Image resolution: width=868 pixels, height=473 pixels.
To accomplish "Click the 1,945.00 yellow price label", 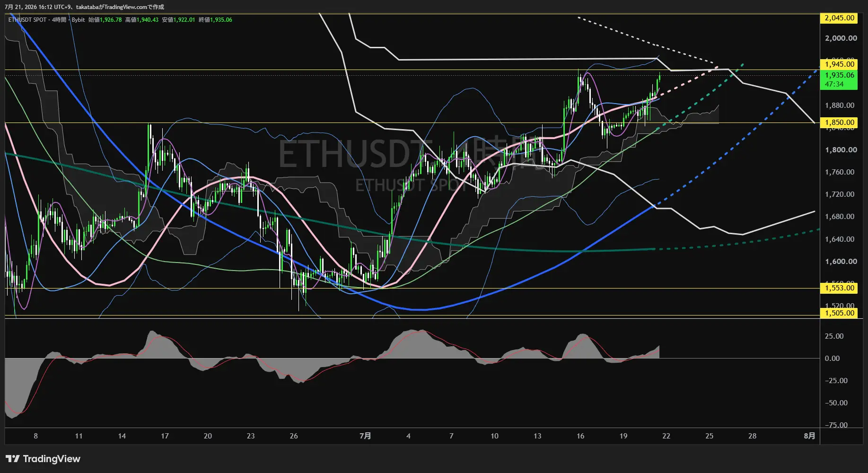I will coord(839,64).
